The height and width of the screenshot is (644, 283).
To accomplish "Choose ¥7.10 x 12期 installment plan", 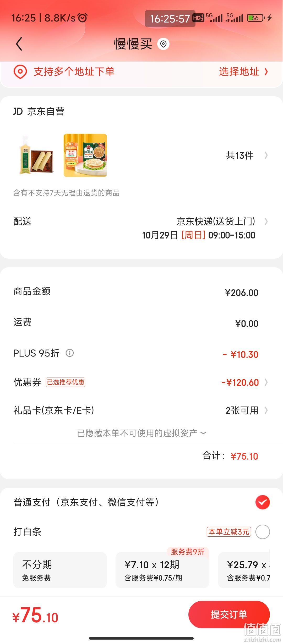I will (x=162, y=570).
